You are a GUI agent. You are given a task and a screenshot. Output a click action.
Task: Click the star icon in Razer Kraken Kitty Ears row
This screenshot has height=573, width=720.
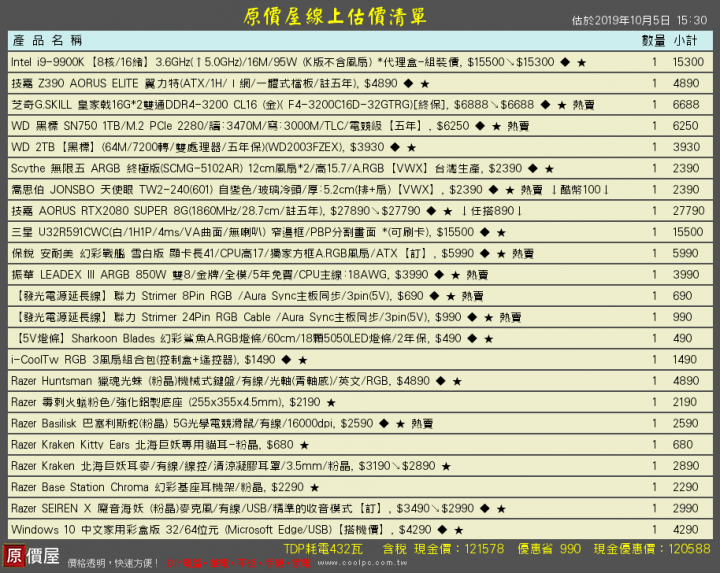pyautogui.click(x=304, y=445)
